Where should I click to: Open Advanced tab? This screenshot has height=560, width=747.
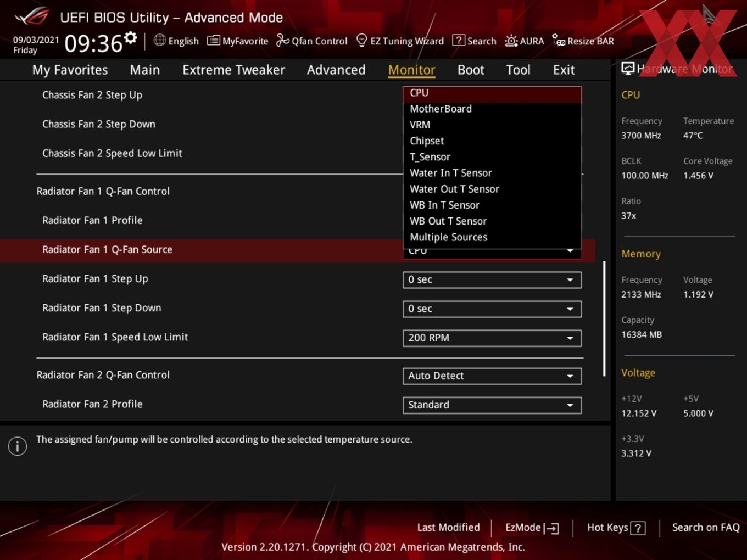click(x=336, y=70)
